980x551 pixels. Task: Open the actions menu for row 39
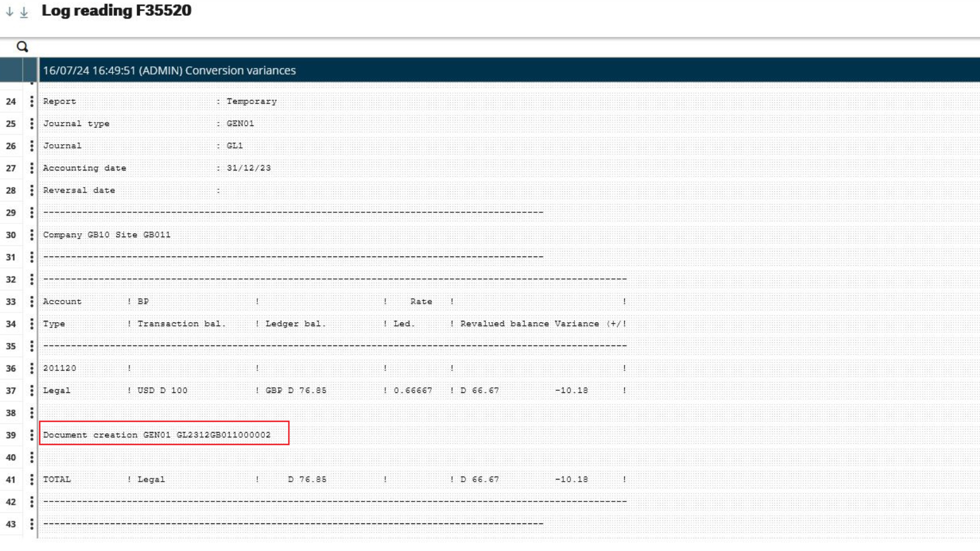(x=32, y=435)
